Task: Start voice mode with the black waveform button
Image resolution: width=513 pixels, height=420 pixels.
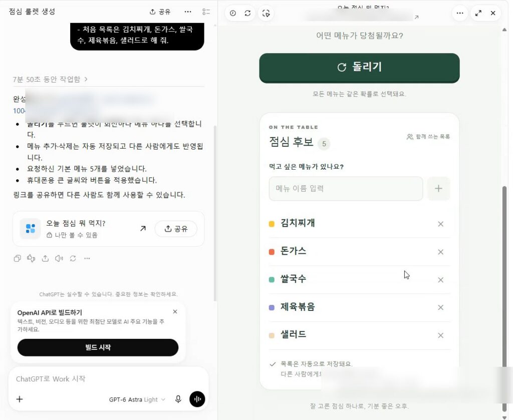Action: (197, 399)
